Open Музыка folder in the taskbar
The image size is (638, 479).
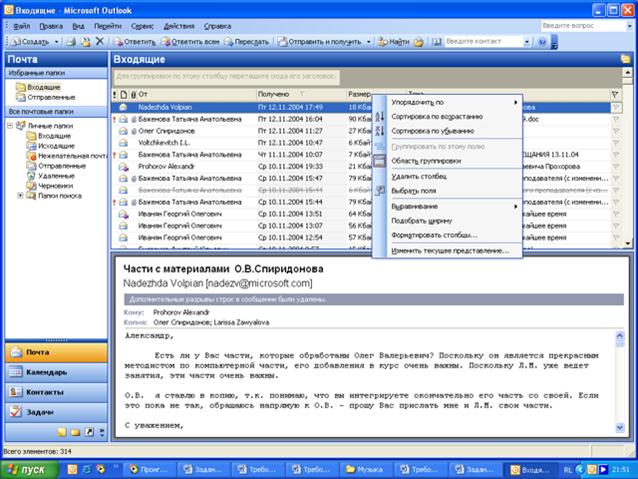click(367, 470)
